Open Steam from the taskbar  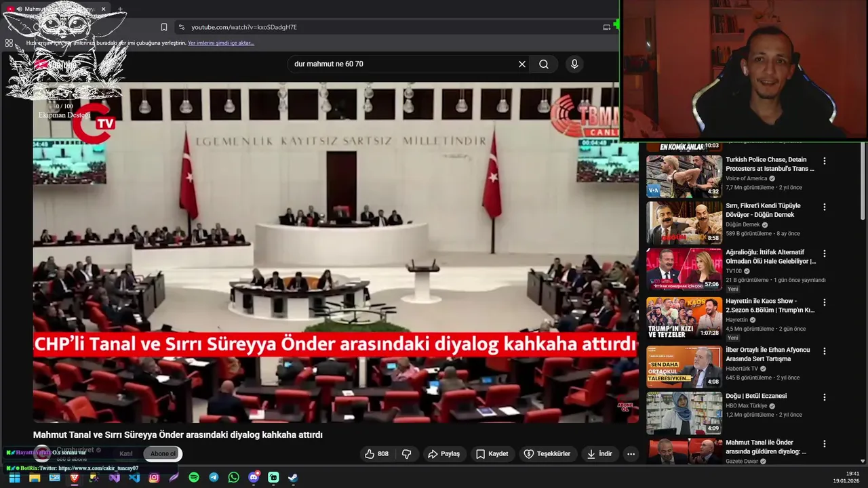click(x=293, y=477)
